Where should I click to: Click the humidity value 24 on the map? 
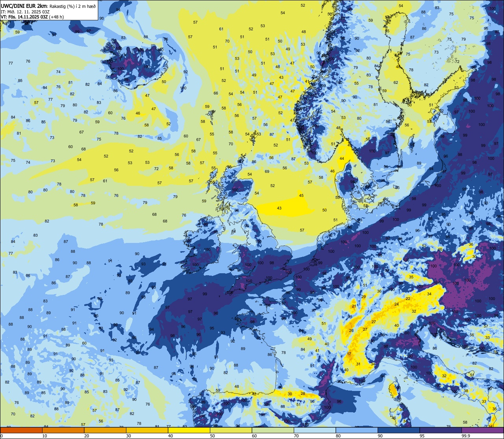point(397,304)
